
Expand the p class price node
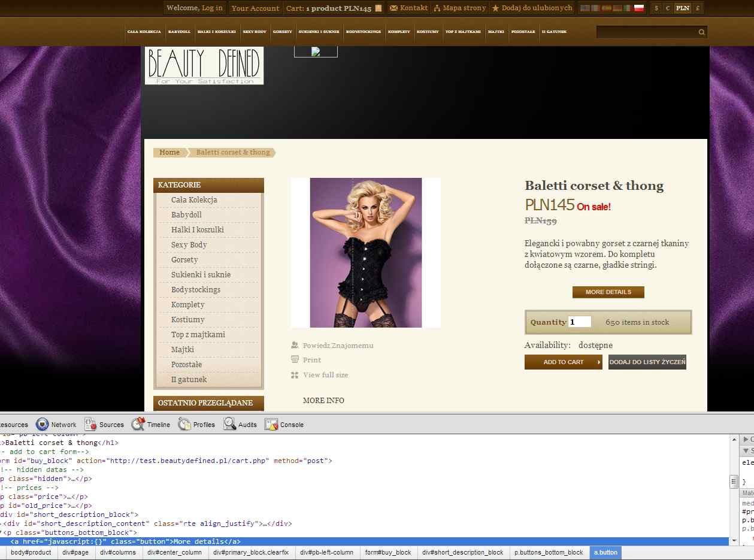point(1,497)
